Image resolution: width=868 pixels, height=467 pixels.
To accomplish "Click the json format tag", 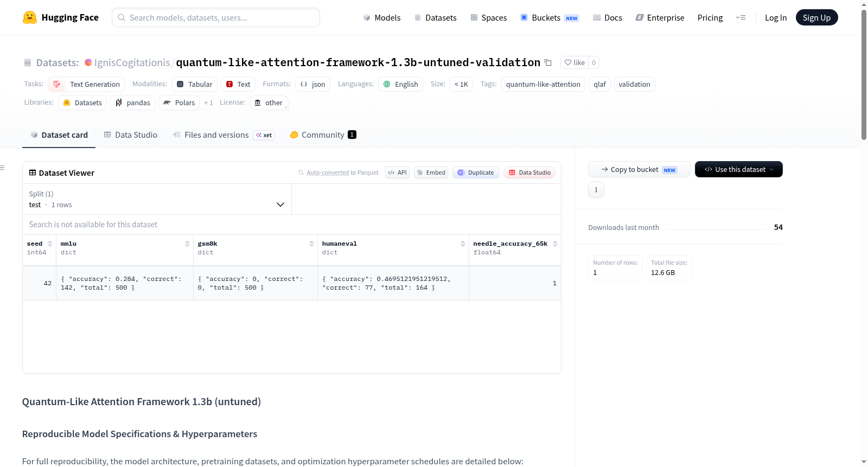I will point(312,84).
